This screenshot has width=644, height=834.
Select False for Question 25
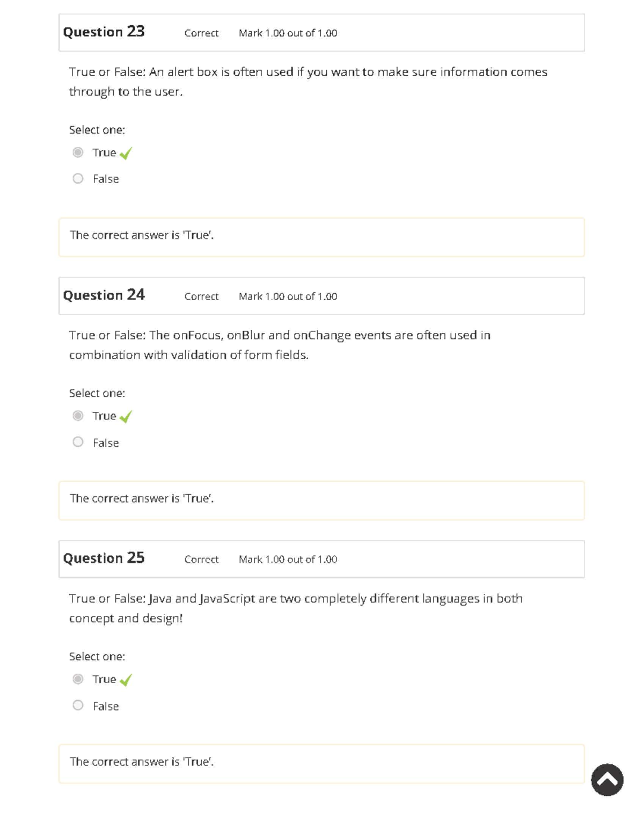tap(78, 705)
